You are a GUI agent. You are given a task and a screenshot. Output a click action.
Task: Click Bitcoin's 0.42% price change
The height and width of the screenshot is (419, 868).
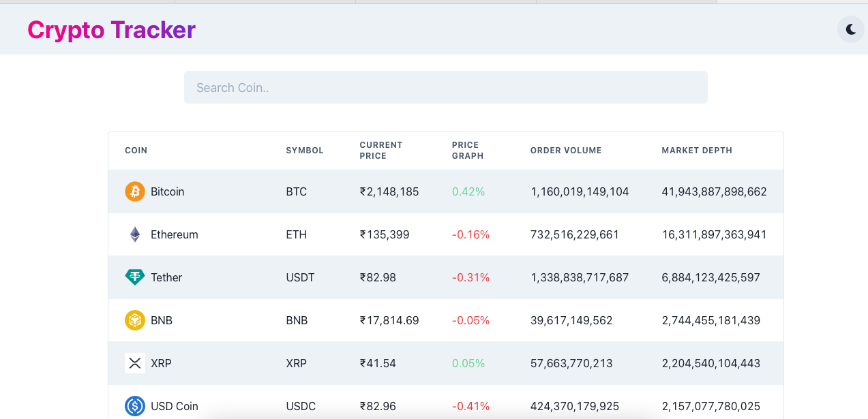click(468, 191)
